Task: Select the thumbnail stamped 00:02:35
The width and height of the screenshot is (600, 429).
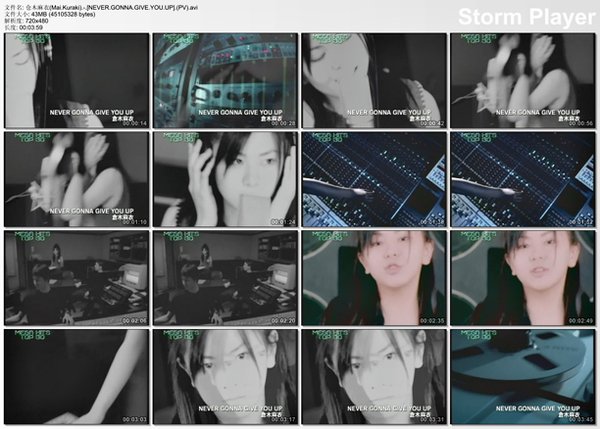Action: [x=374, y=278]
